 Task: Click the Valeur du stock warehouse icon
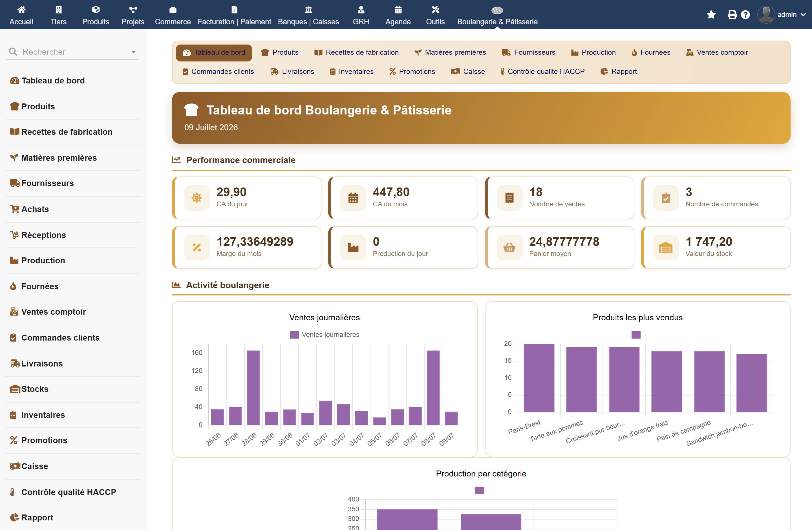coord(666,248)
